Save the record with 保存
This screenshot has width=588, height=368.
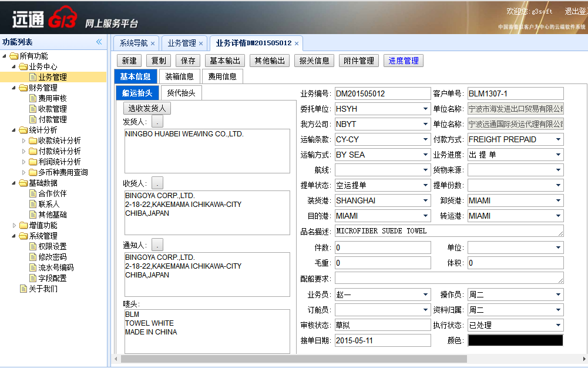pos(188,61)
